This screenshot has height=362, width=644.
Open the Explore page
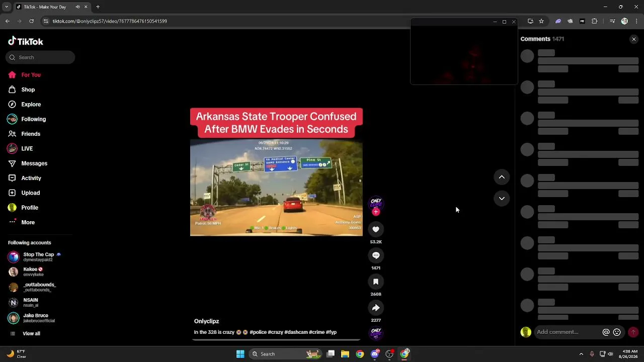tap(31, 105)
